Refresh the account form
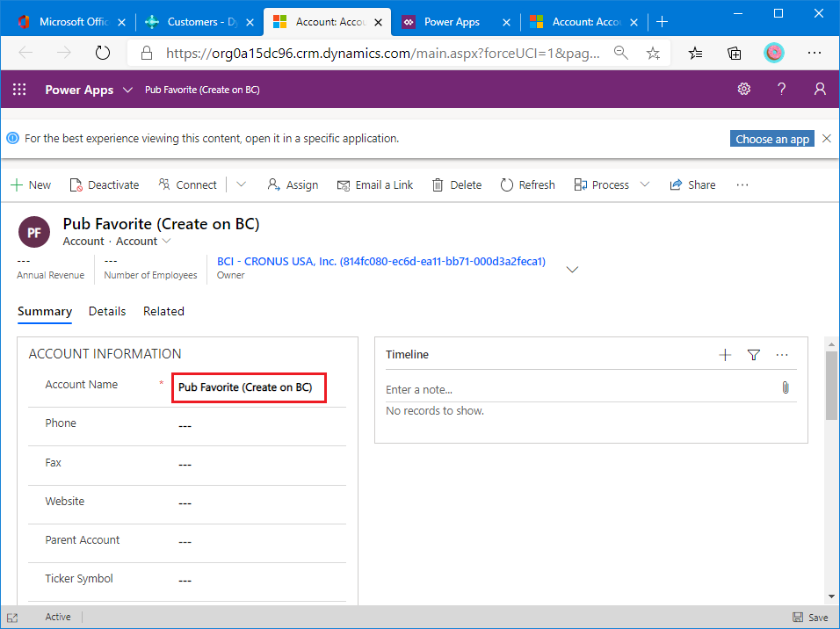Viewport: 840px width, 629px height. point(528,184)
